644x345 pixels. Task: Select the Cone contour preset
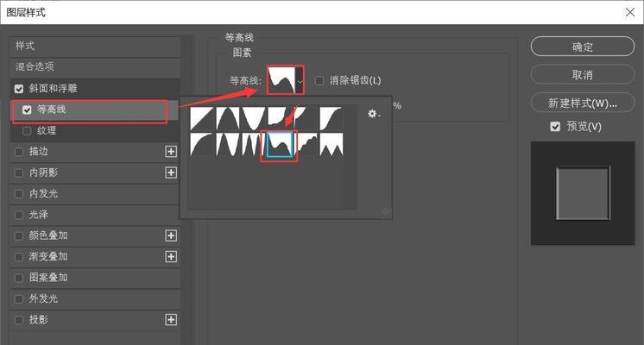click(x=228, y=118)
